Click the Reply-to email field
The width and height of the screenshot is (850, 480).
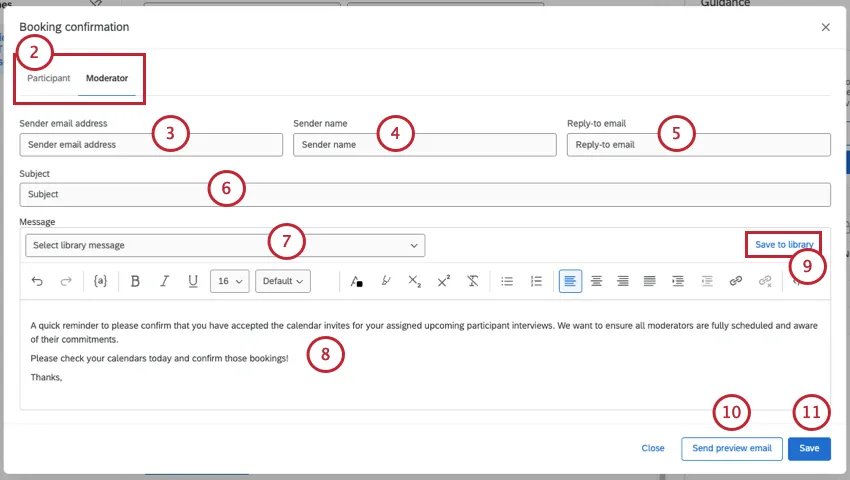pos(699,145)
